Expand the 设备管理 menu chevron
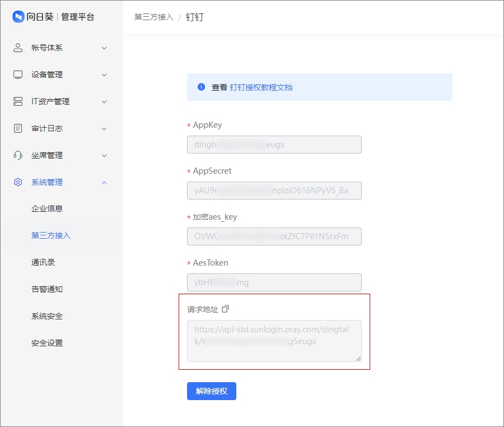This screenshot has height=427, width=504. [x=104, y=75]
